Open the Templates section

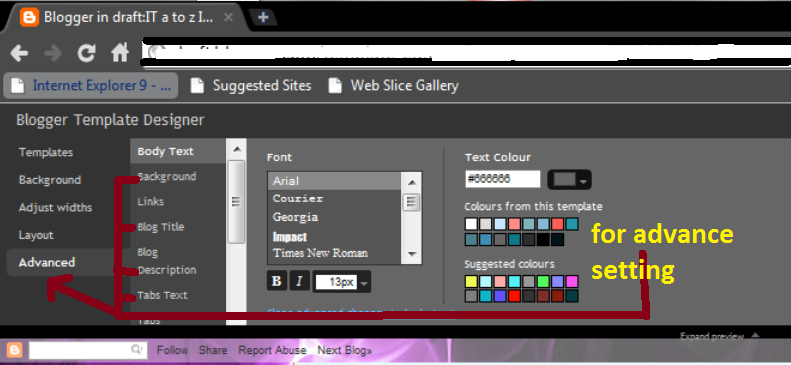[x=46, y=152]
